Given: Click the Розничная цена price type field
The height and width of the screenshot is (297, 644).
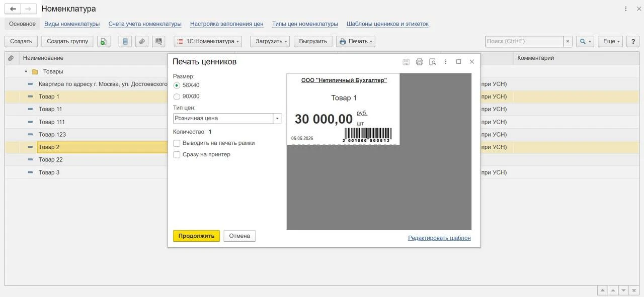Looking at the screenshot, I should pos(223,119).
